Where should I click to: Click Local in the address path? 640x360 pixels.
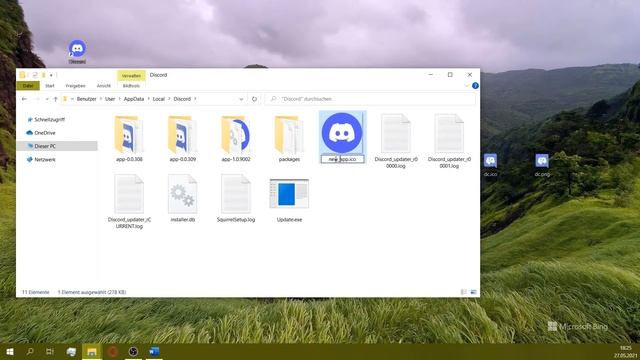pyautogui.click(x=158, y=99)
